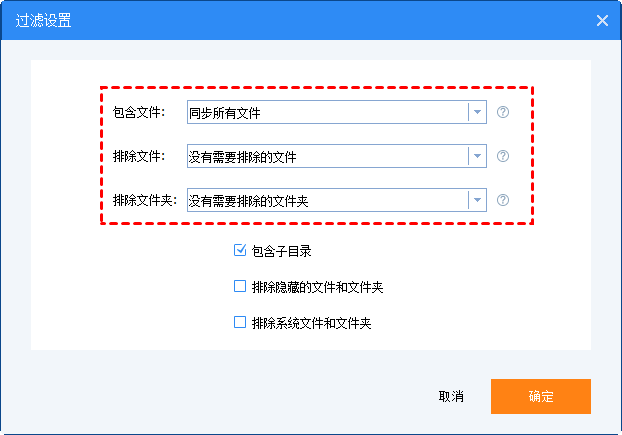Click the help icon beside 排除文件夹 dropdown
Screen dimensions: 622x435
click(503, 200)
